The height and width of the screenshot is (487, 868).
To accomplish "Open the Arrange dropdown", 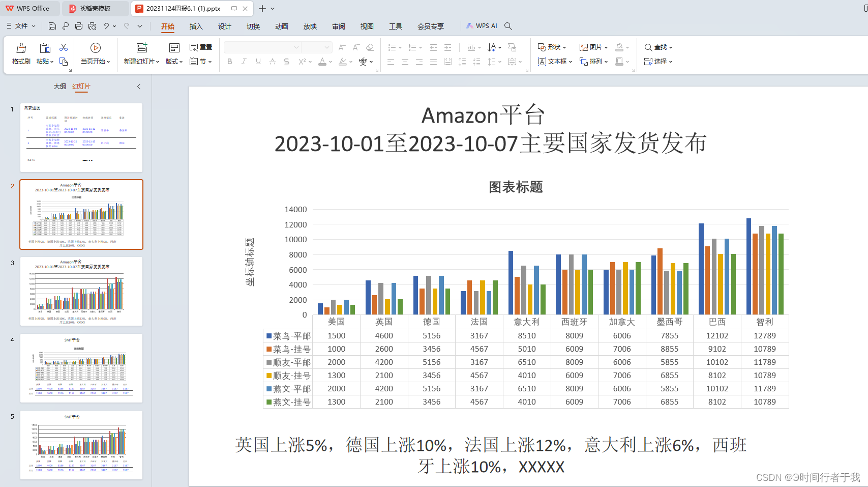I will point(594,62).
